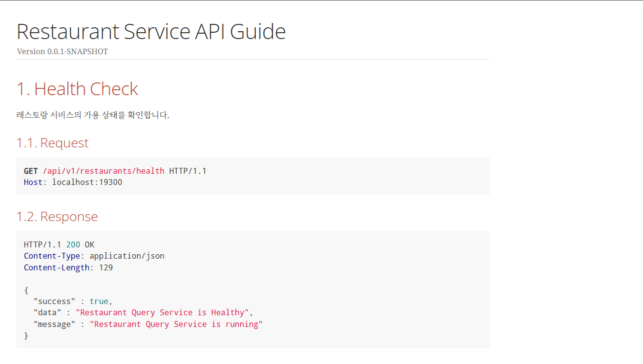Click the "true" JSON value
Screen dimensions: 643x364
click(x=99, y=302)
